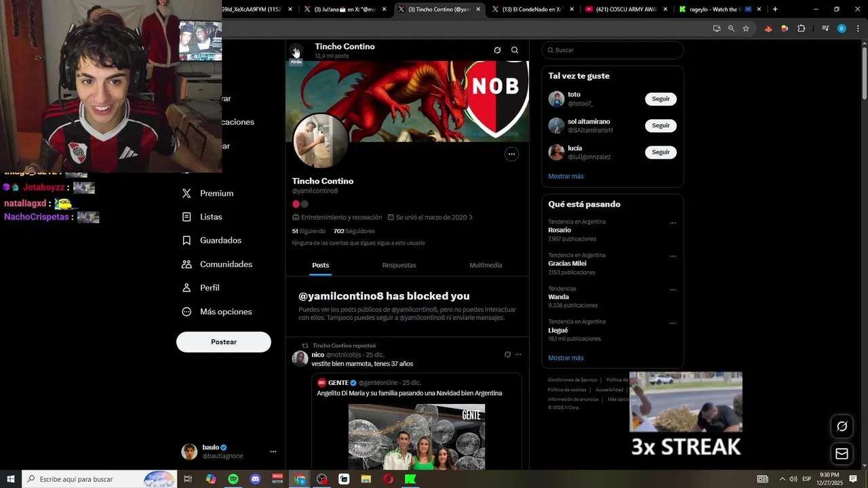
Task: Switch to the Multimedia tab
Action: click(x=486, y=265)
